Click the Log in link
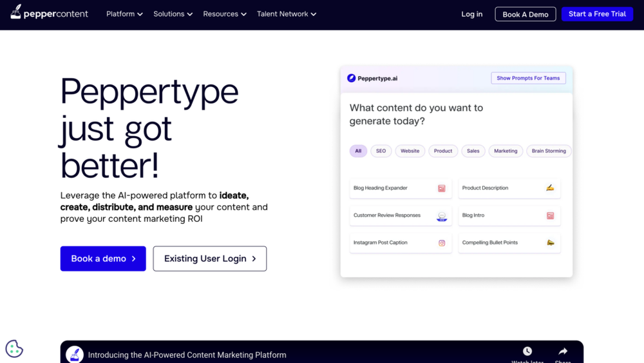This screenshot has width=644, height=363. pyautogui.click(x=472, y=14)
